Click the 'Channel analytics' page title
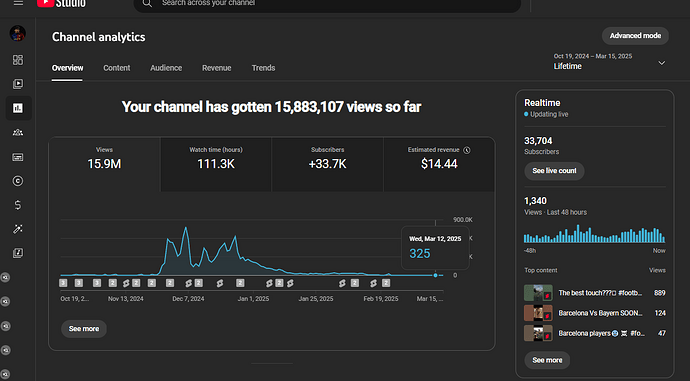The height and width of the screenshot is (381, 690). coord(99,37)
